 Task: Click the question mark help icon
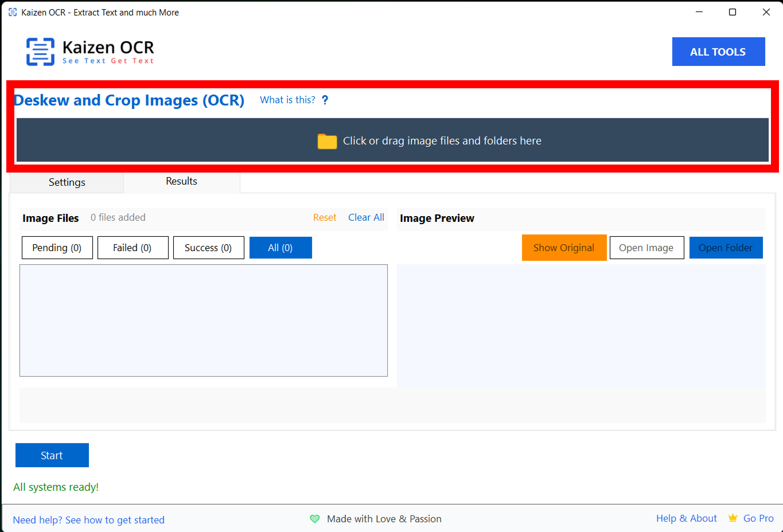pyautogui.click(x=325, y=100)
